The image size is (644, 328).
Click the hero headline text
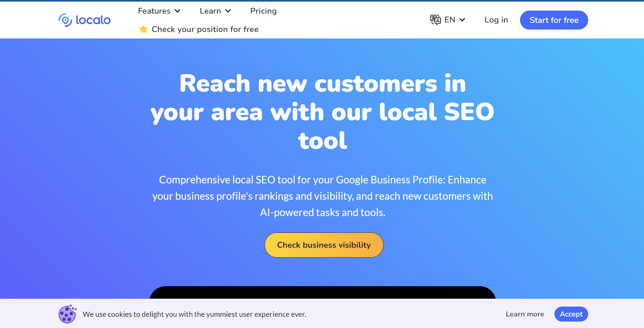322,112
